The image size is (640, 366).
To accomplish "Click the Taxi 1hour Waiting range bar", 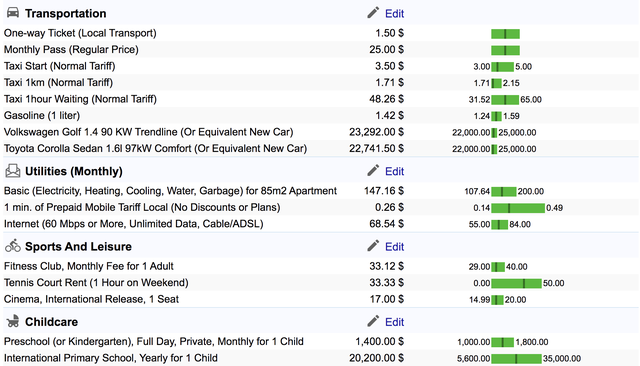I will (x=505, y=100).
